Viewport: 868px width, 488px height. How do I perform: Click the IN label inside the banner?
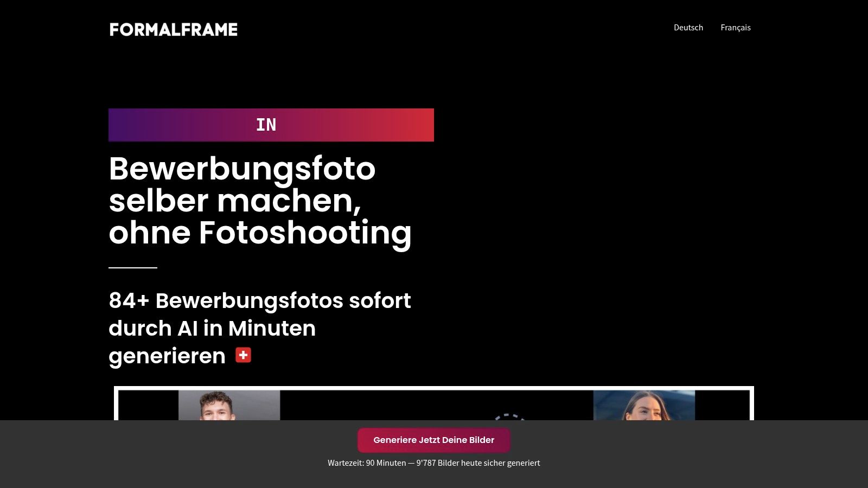coord(266,125)
